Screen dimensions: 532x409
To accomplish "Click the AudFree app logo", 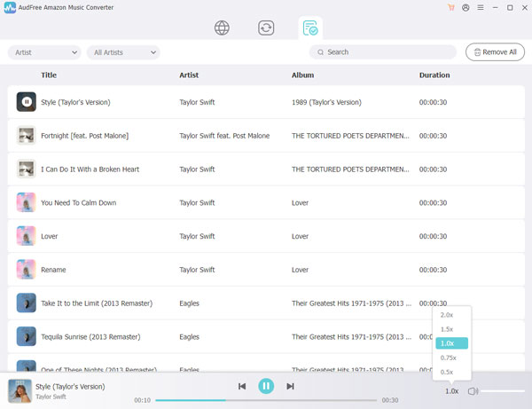I will tap(10, 7).
